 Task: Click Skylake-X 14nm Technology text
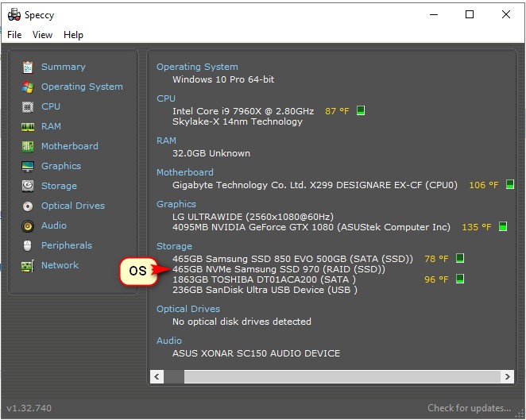tap(237, 121)
